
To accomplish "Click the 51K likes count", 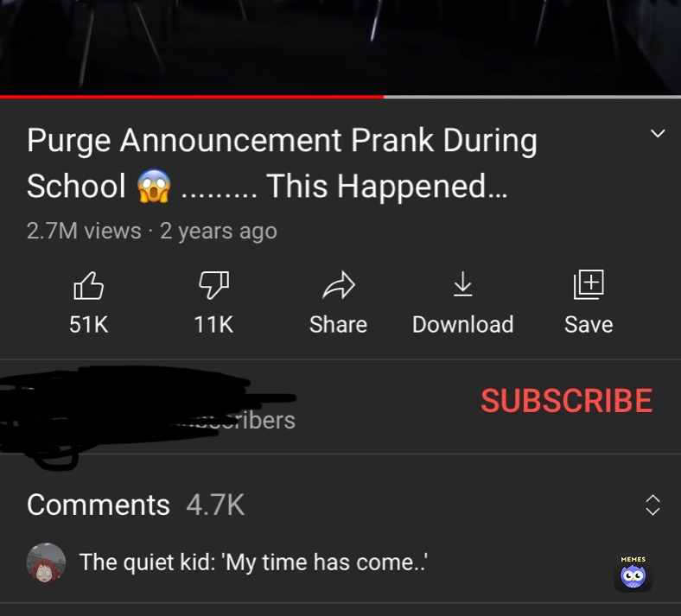I will (x=89, y=324).
